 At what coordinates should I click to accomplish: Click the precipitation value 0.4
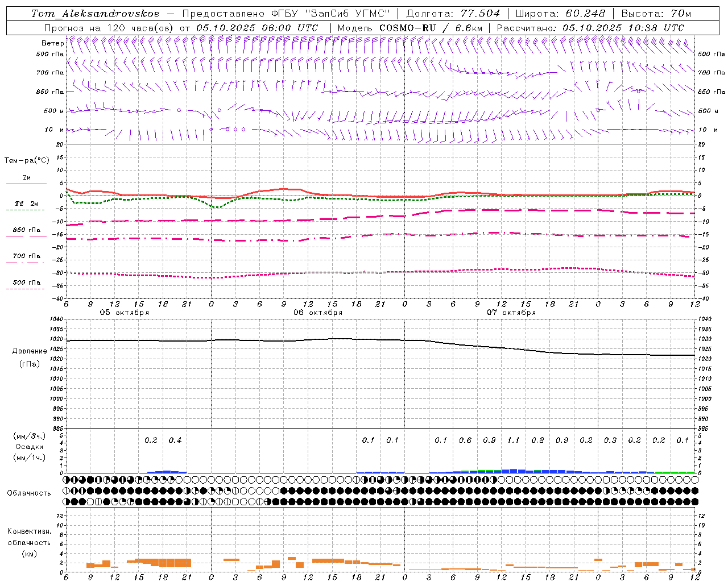[175, 440]
